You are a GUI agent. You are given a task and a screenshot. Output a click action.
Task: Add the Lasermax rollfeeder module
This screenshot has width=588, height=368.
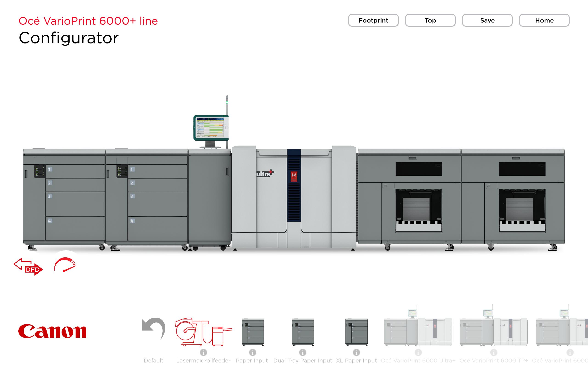point(203,331)
